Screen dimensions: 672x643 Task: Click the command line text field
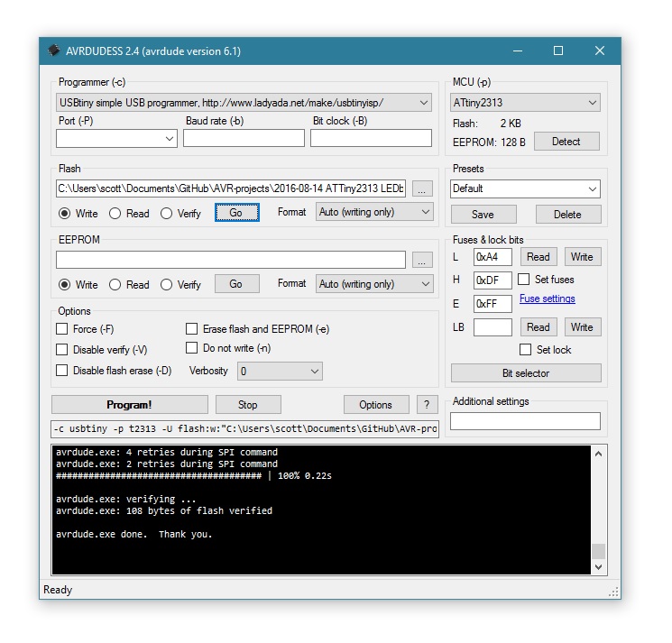(244, 428)
